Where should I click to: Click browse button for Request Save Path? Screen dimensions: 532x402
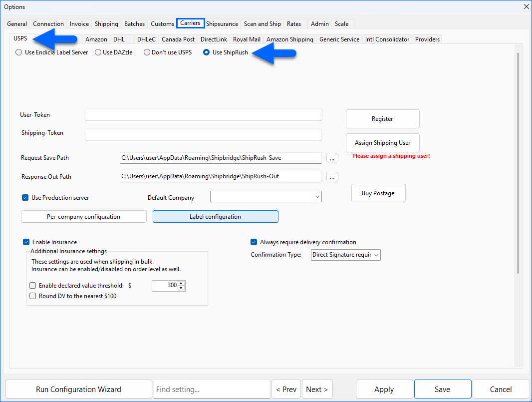(332, 158)
